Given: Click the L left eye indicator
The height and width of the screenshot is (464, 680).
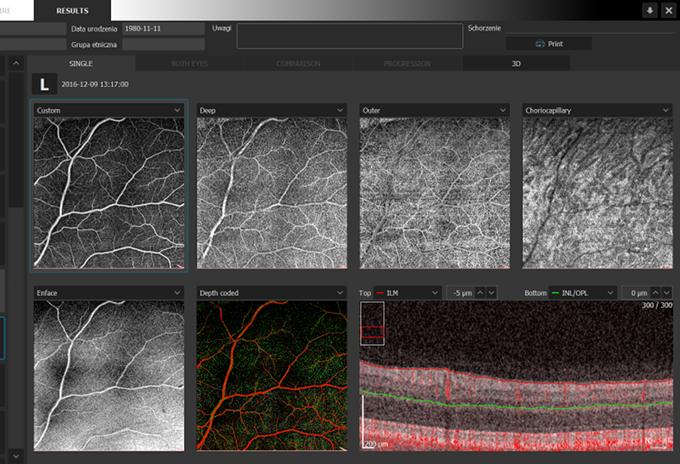Looking at the screenshot, I should coord(44,86).
